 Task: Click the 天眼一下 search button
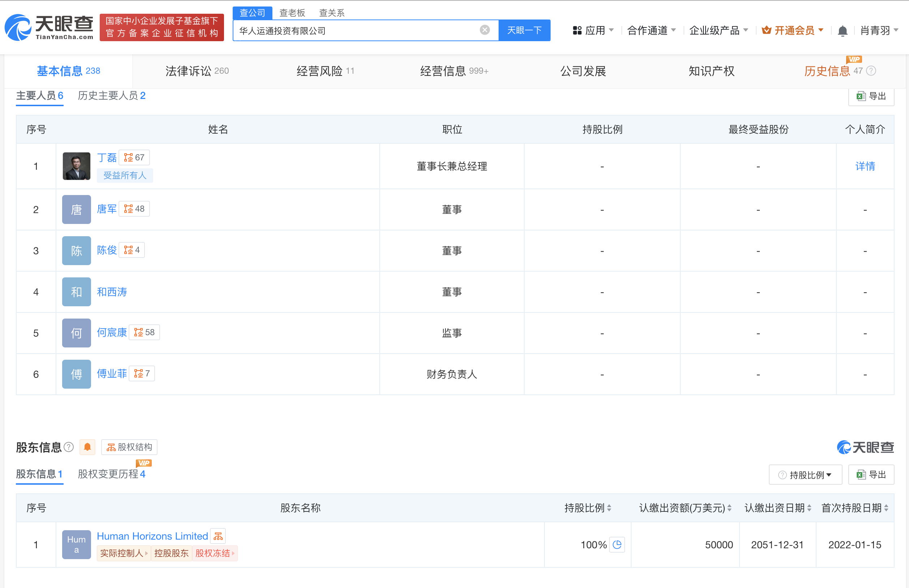coord(524,30)
